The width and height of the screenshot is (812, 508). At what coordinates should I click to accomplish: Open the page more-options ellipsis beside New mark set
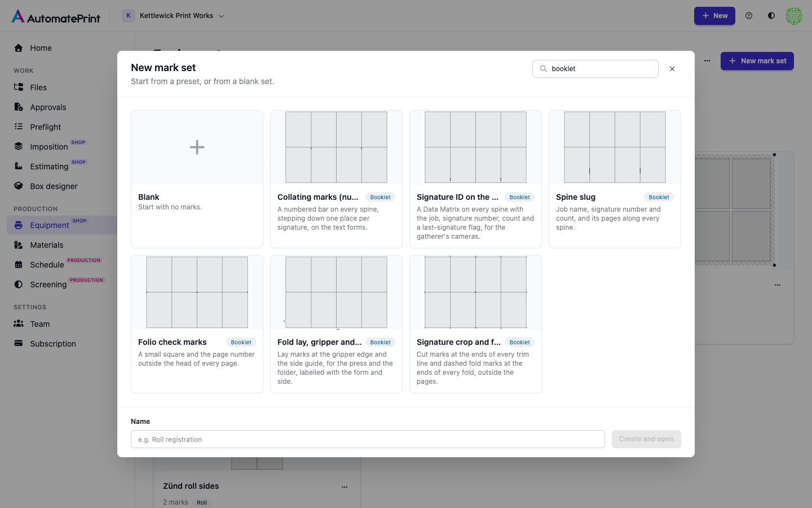coord(707,61)
